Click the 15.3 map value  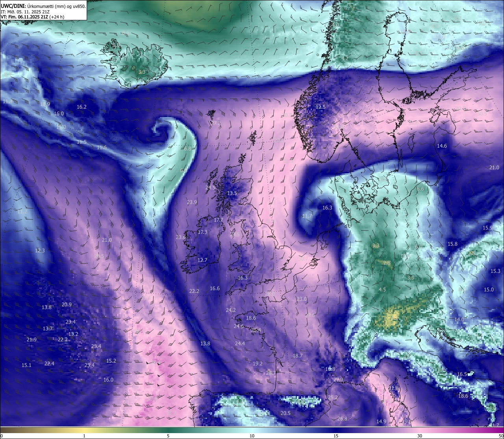click(x=495, y=271)
